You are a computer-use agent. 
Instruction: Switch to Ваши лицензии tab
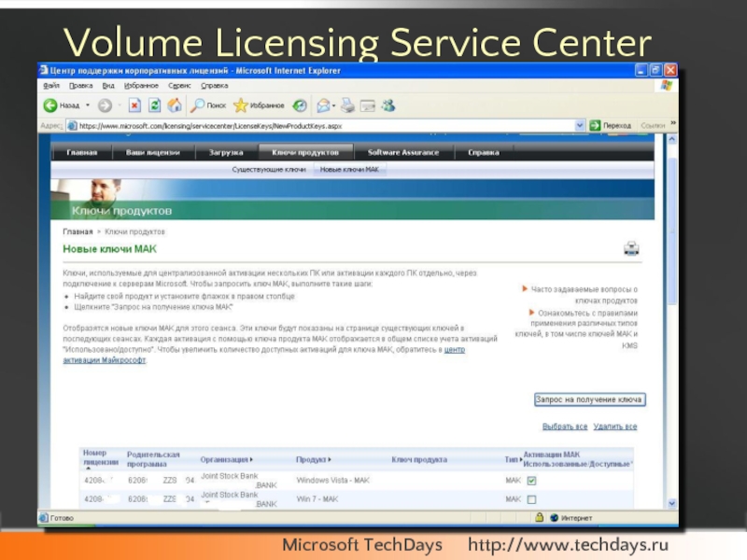(153, 152)
